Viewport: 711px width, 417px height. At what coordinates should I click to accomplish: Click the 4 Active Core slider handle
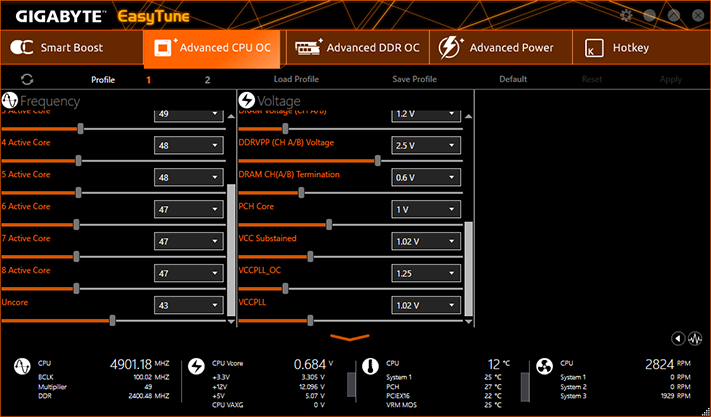click(78, 160)
